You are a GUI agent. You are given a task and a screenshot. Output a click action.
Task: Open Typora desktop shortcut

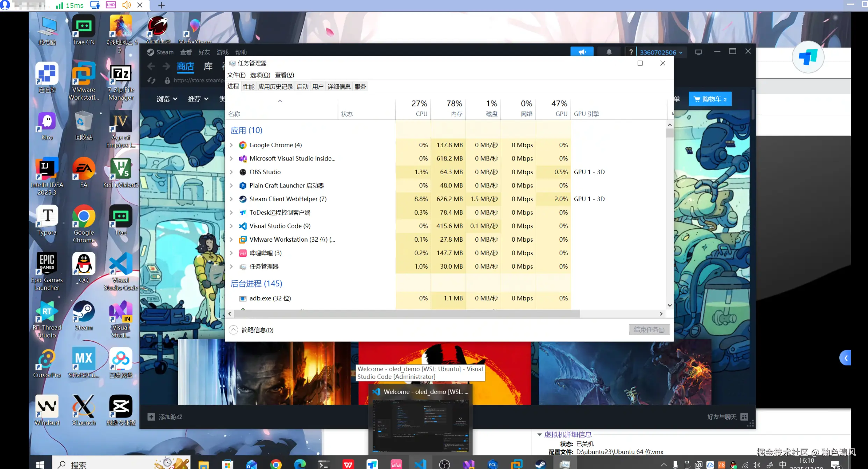[47, 221]
